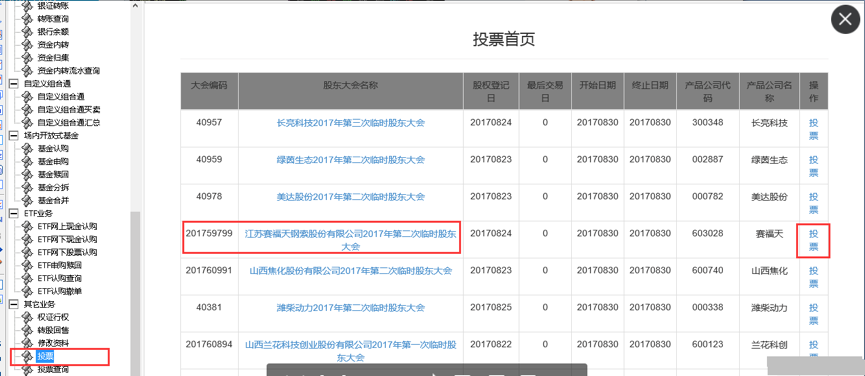Click the icon beside 基金合并
The image size is (865, 376).
point(28,200)
